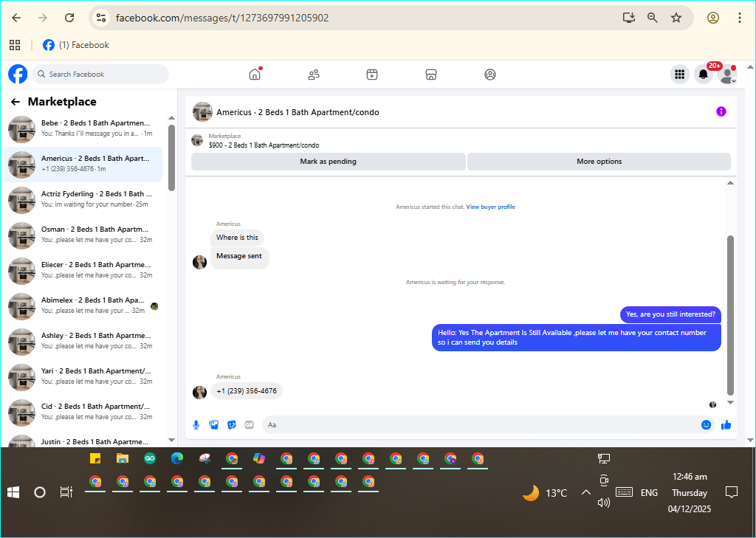Open the Osman conversation
Screen dimensions: 756x538
(x=83, y=235)
